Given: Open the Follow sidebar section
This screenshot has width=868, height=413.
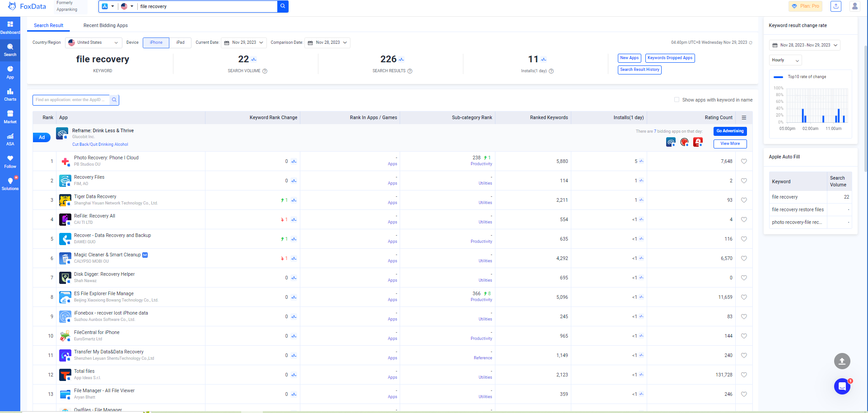Looking at the screenshot, I should coord(10,162).
